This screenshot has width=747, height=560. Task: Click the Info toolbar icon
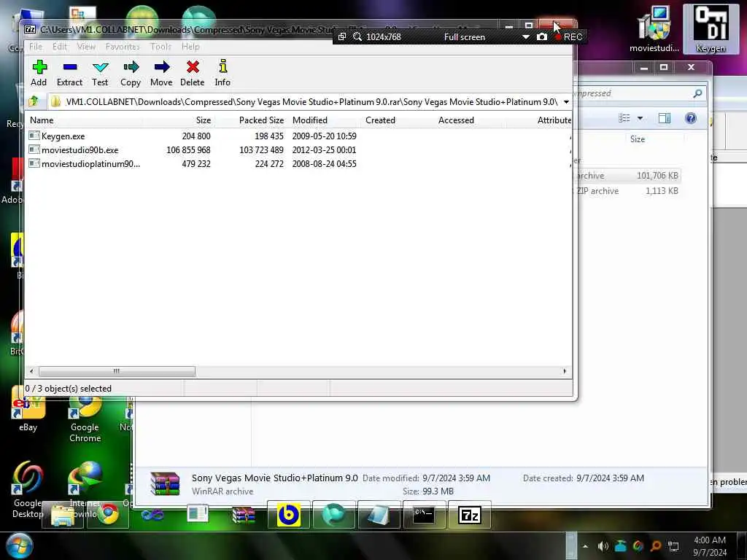pos(222,72)
